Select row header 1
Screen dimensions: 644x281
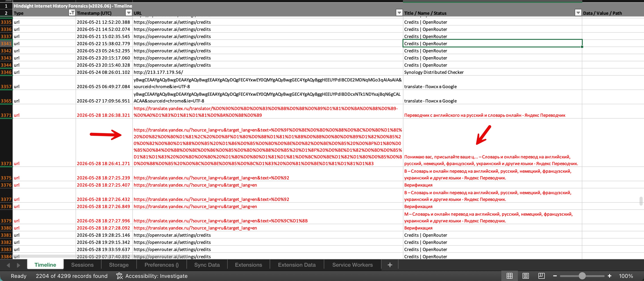(x=6, y=6)
